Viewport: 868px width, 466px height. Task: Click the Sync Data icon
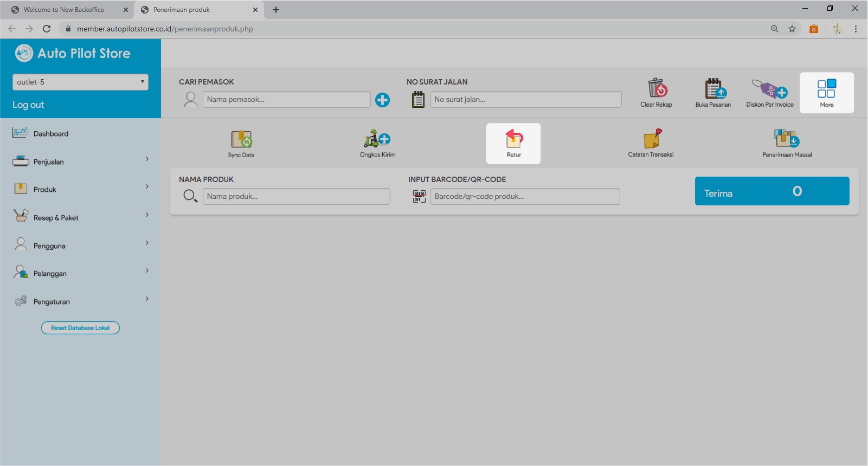pyautogui.click(x=241, y=140)
